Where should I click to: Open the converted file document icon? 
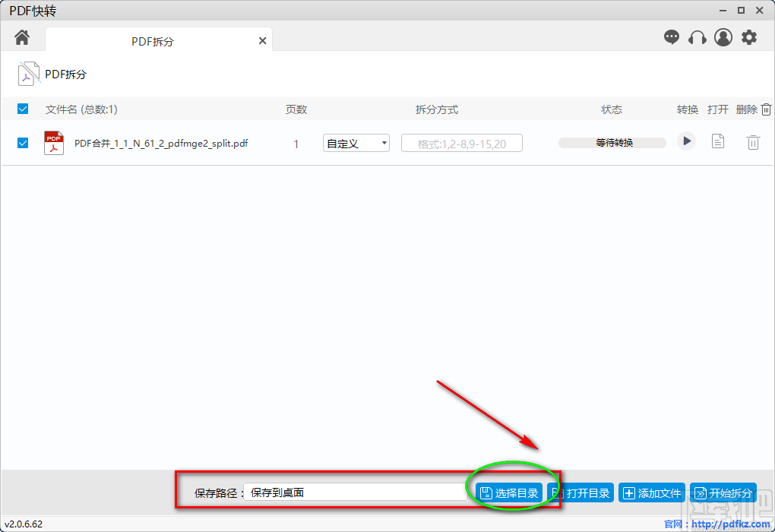coord(717,141)
